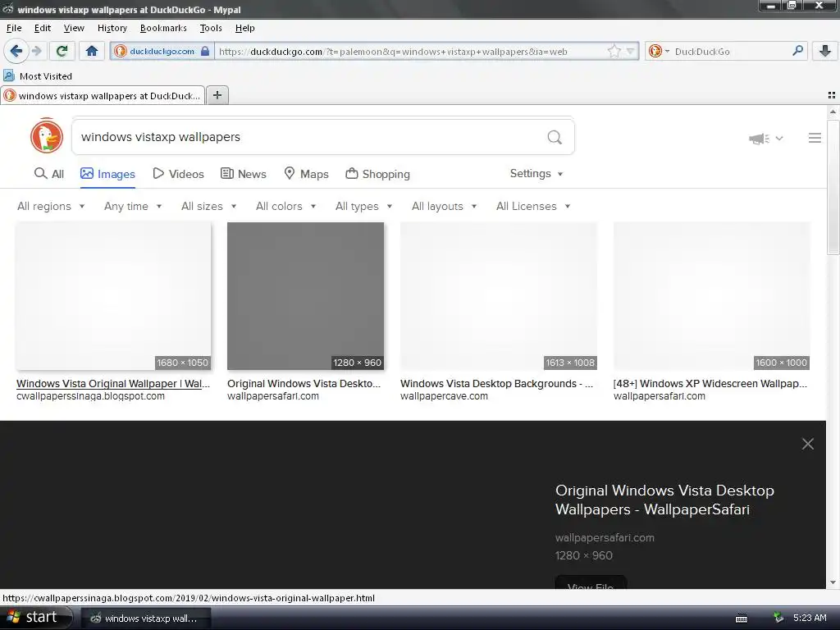Open the Tools menu

(x=211, y=28)
